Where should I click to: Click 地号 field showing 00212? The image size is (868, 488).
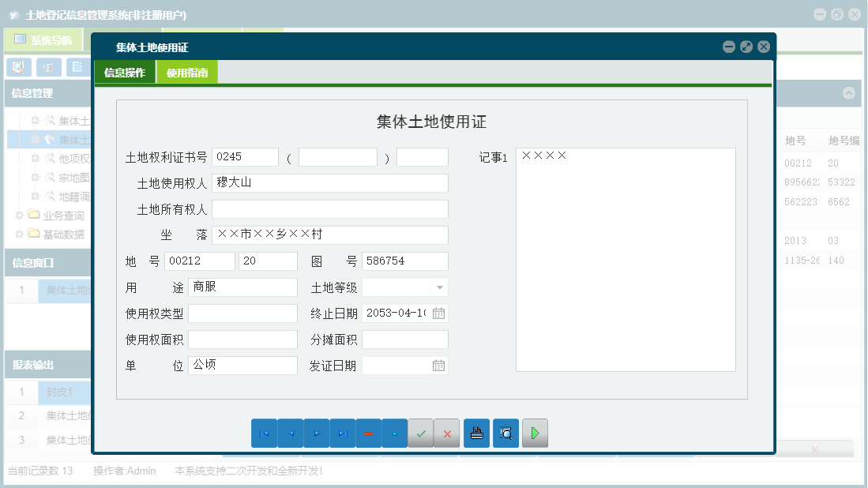(x=199, y=261)
